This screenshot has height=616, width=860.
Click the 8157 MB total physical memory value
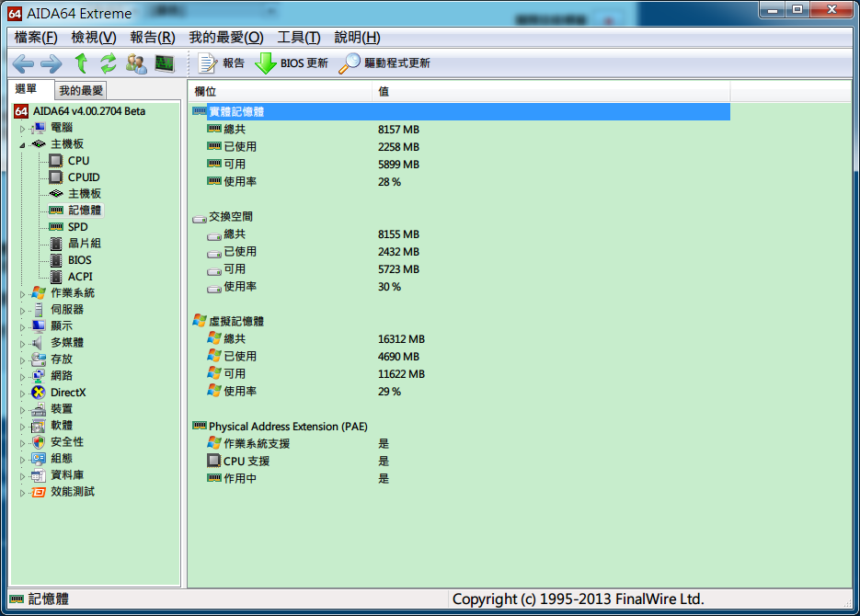click(399, 130)
